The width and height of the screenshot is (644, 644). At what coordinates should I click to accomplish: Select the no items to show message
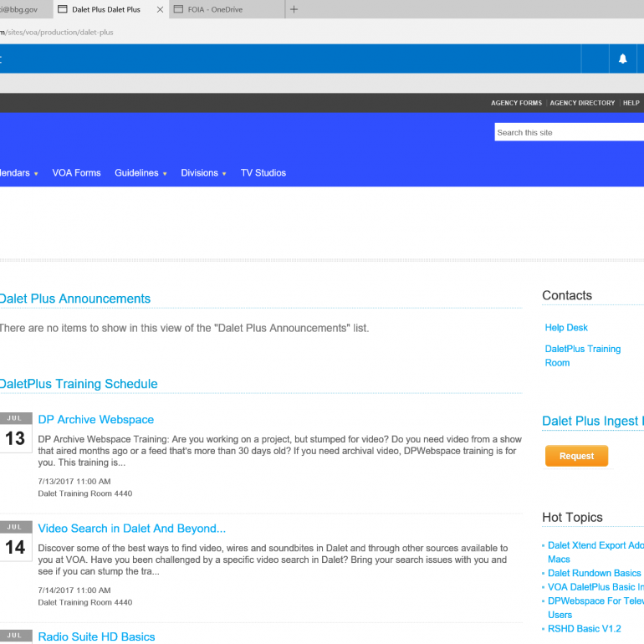coord(184,328)
